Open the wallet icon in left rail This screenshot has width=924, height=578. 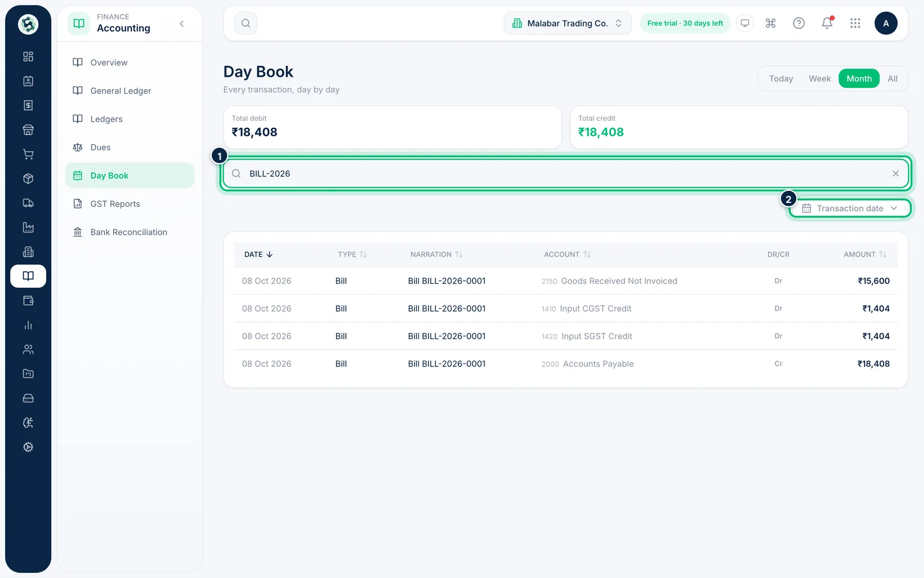(x=28, y=301)
